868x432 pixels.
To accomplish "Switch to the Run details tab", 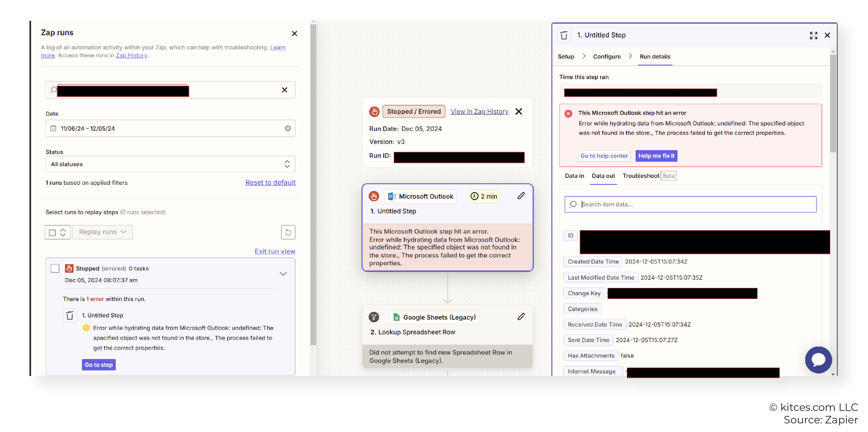I will pyautogui.click(x=655, y=57).
